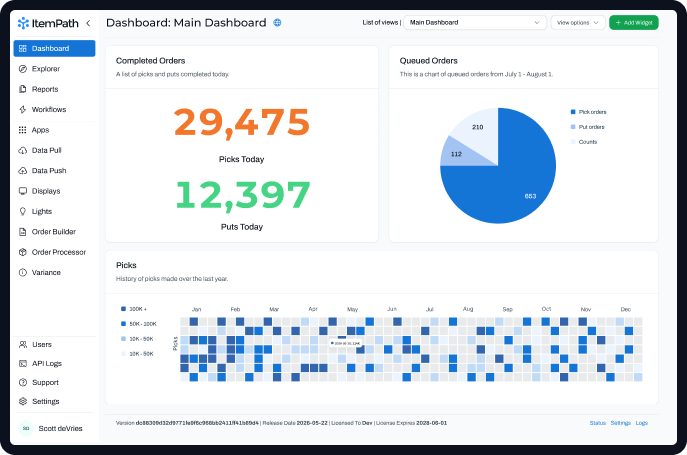Open the Main Dashboard views dropdown

(x=475, y=22)
